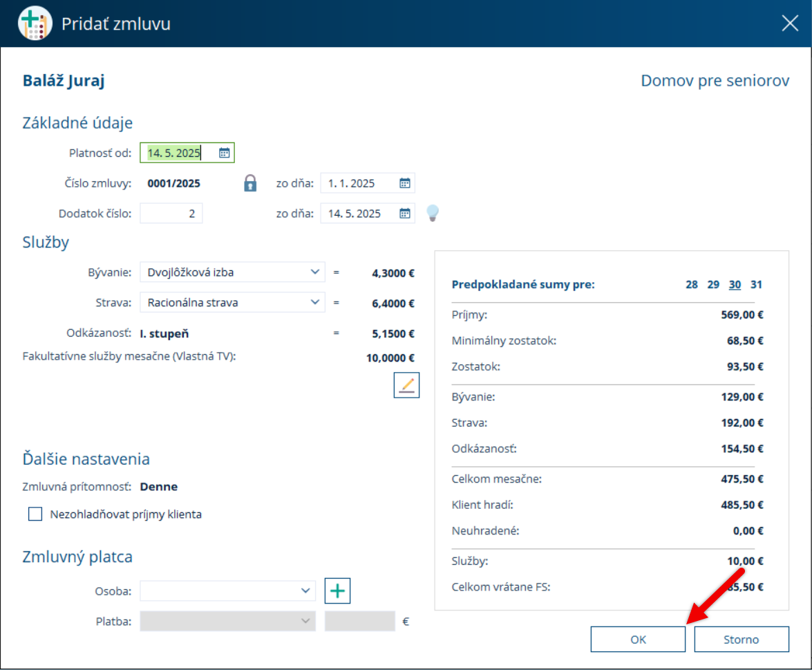Click the app logo in title bar
The image size is (812, 670).
coord(35,24)
